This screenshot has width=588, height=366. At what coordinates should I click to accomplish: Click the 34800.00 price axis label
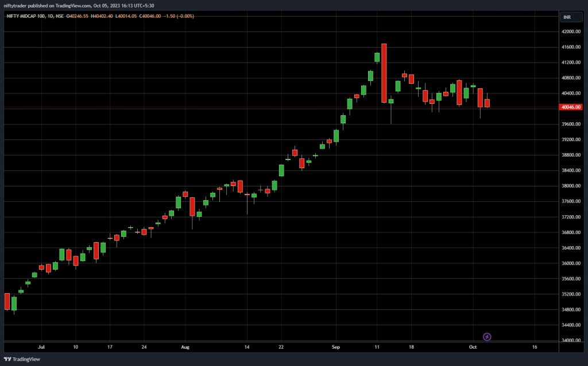(571, 309)
